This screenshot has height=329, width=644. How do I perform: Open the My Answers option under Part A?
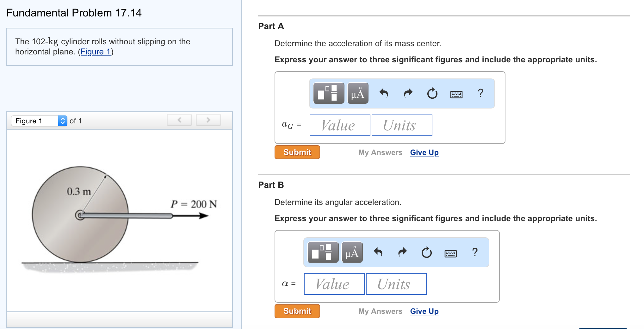tap(380, 152)
